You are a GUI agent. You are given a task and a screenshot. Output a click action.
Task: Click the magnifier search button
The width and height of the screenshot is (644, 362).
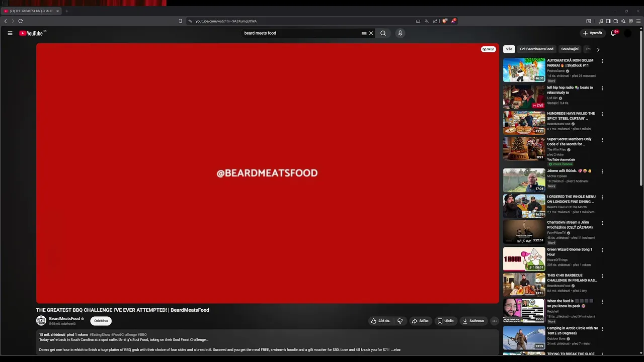point(383,33)
